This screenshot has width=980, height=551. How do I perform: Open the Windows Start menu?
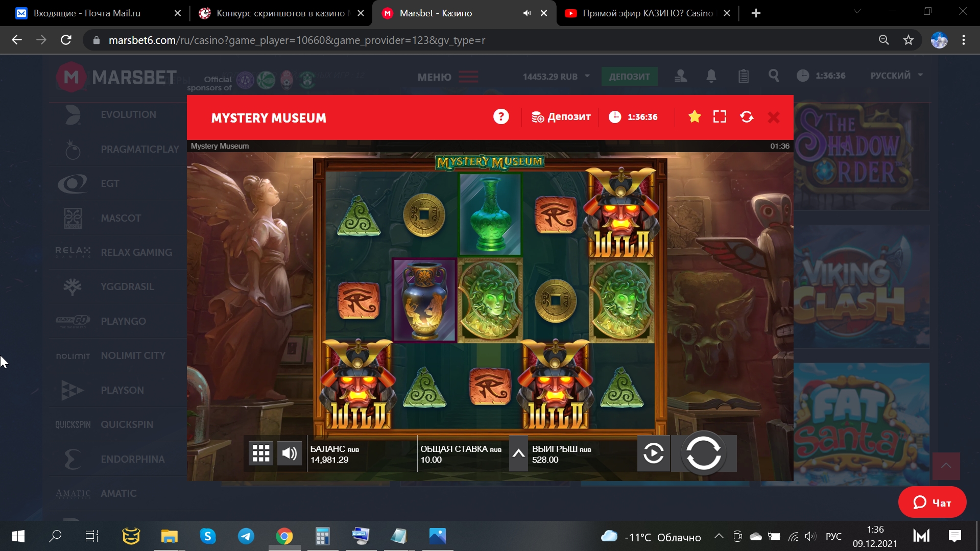(x=18, y=536)
